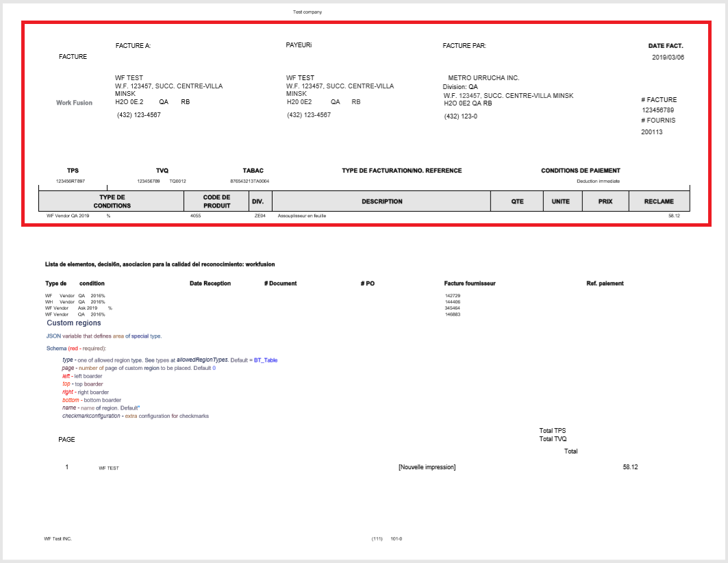Click the '[Nouvelle impression]' text
The width and height of the screenshot is (728, 563).
pos(427,467)
